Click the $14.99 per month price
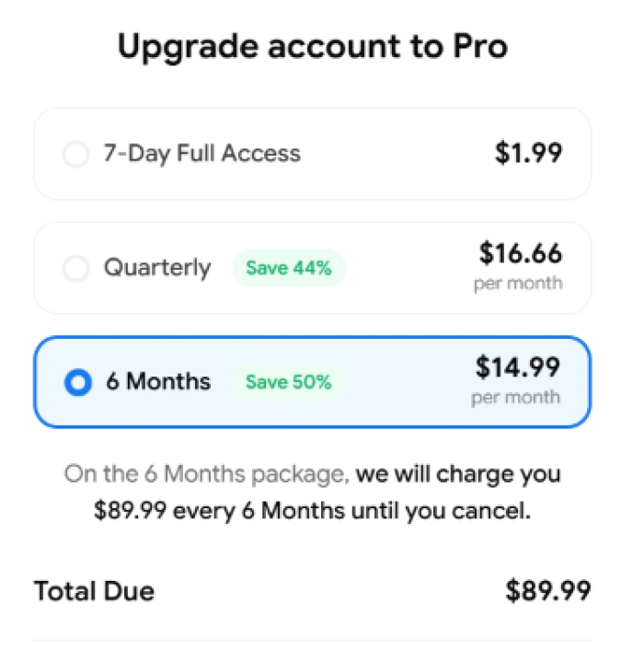This screenshot has height=650, width=644. tap(516, 380)
